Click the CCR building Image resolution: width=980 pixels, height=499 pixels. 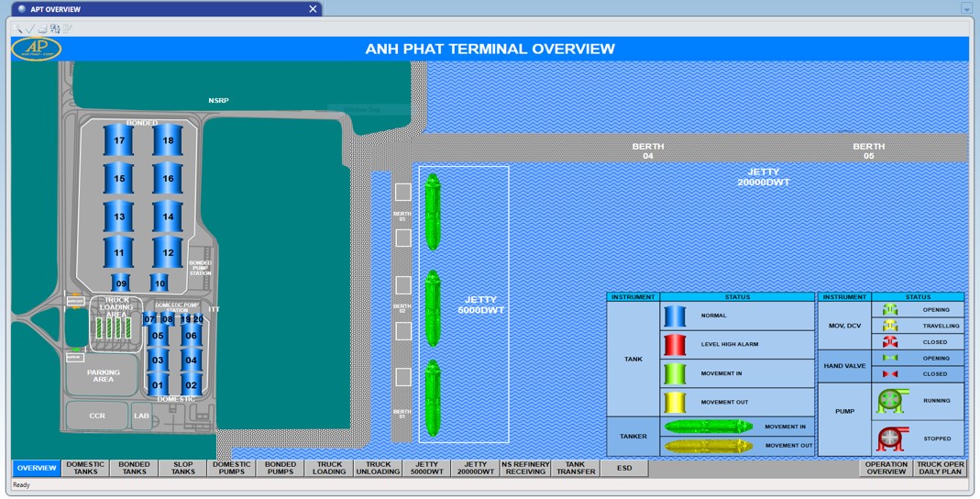point(97,416)
